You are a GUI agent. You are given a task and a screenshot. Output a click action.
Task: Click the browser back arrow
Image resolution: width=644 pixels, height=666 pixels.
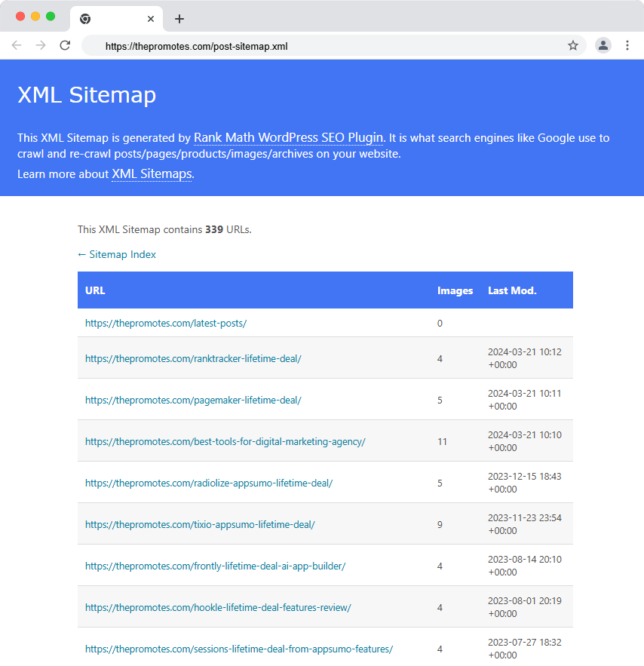[17, 45]
